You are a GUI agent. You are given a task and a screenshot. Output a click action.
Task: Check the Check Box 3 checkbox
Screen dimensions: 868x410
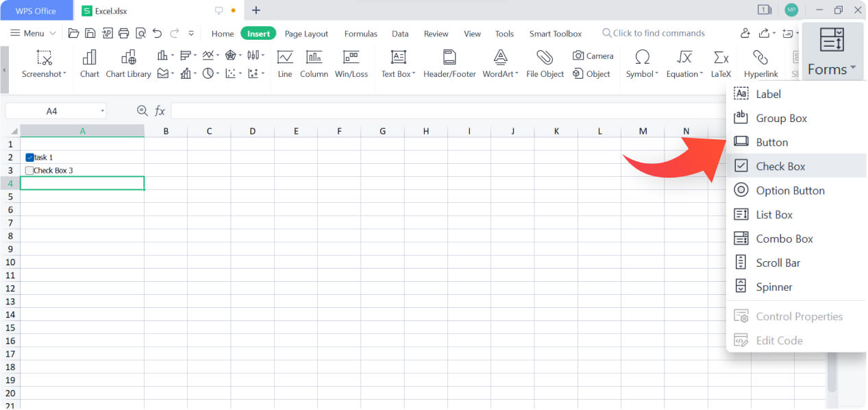(29, 170)
